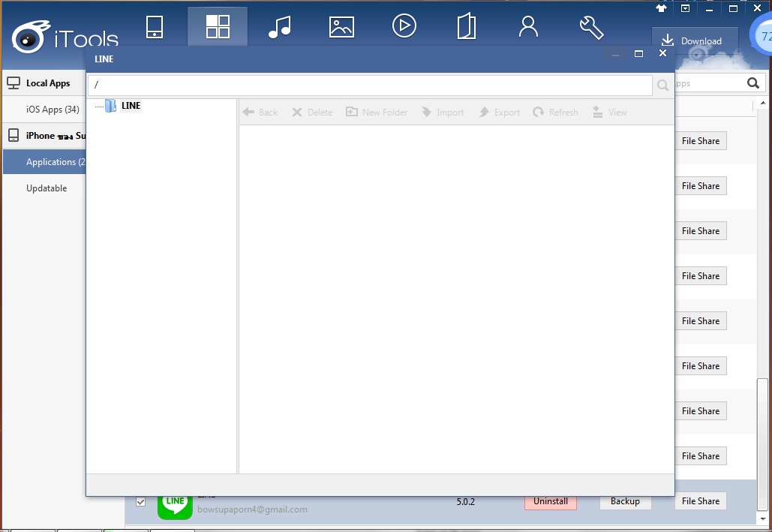Click the scrollbar down arrow in app list

pyautogui.click(x=763, y=518)
